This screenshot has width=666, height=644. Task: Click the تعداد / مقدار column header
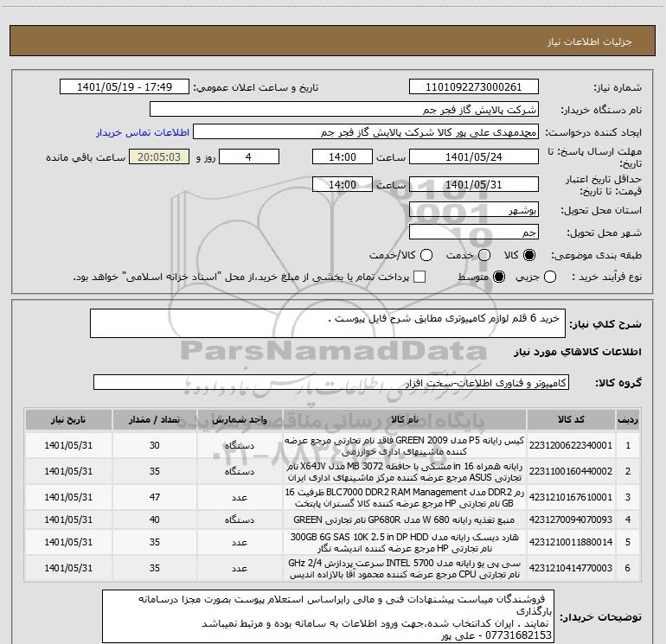154,420
